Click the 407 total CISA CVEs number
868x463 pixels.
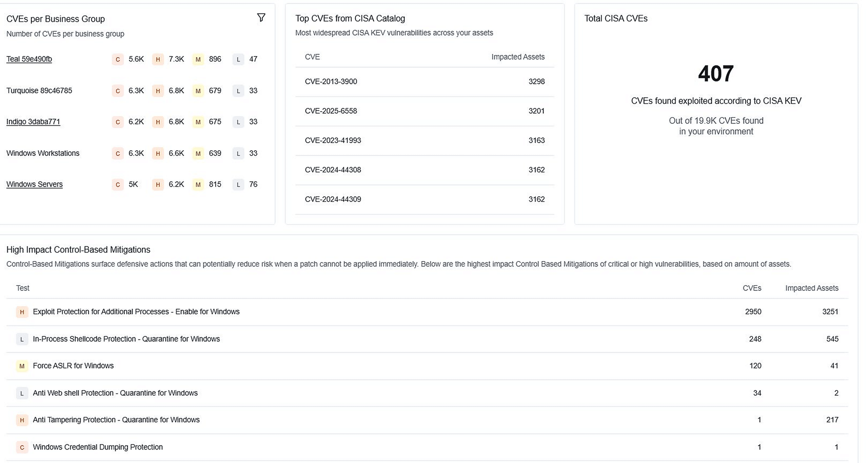coord(716,73)
